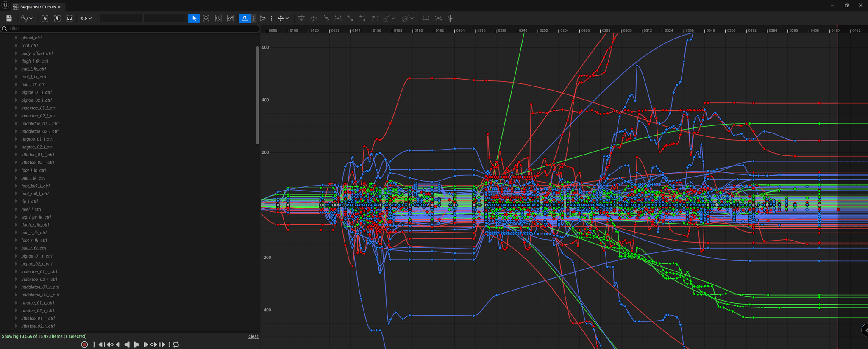Click clear link to reset selection filter
This screenshot has height=349, width=868.
(253, 336)
